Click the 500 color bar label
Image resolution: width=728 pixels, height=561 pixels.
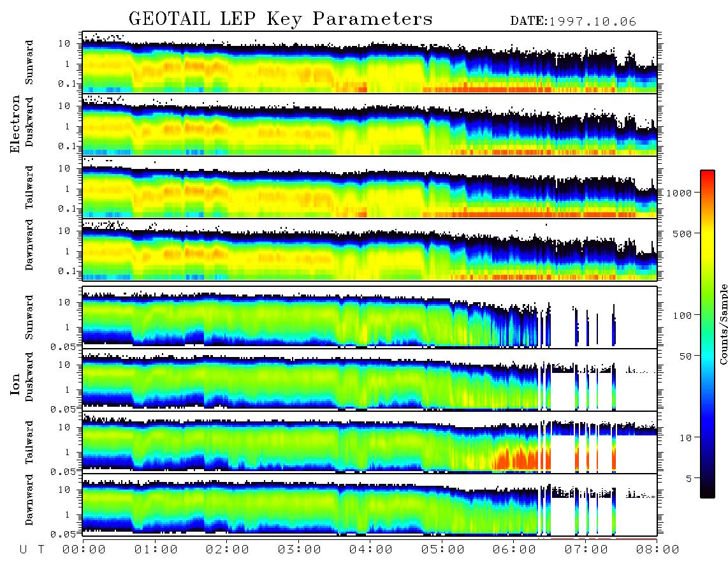click(683, 233)
